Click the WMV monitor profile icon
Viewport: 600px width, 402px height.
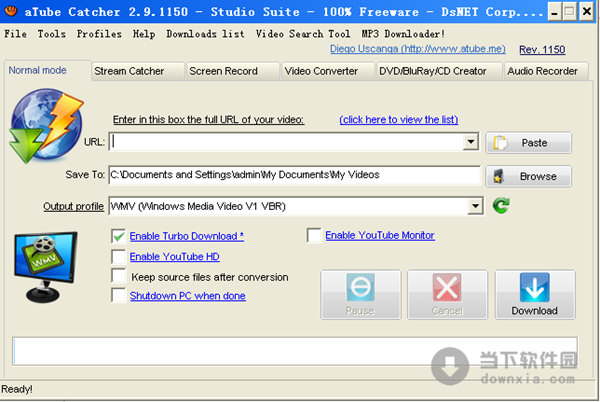pyautogui.click(x=46, y=267)
